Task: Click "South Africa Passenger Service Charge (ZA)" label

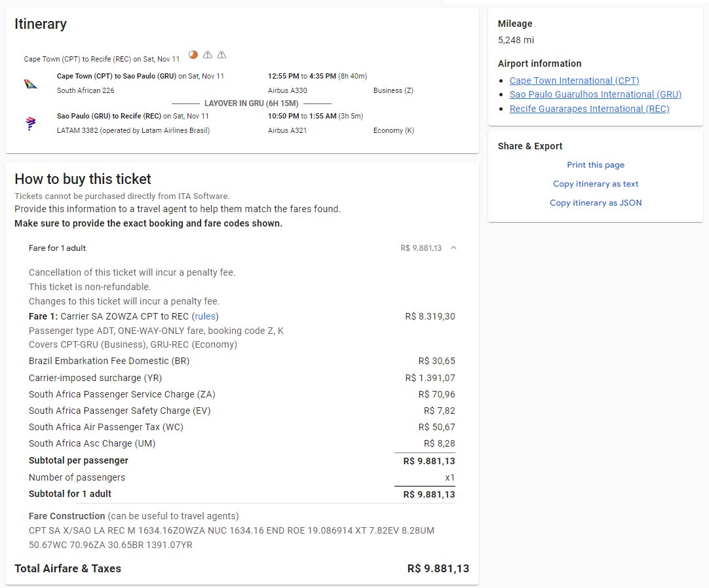Action: tap(122, 395)
